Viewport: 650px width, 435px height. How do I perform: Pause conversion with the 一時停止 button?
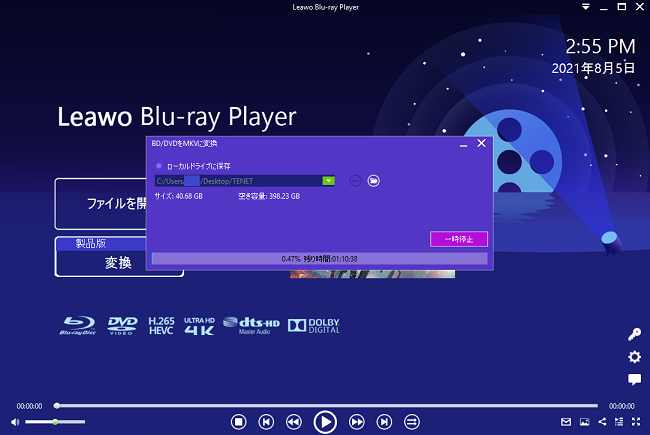click(x=459, y=239)
